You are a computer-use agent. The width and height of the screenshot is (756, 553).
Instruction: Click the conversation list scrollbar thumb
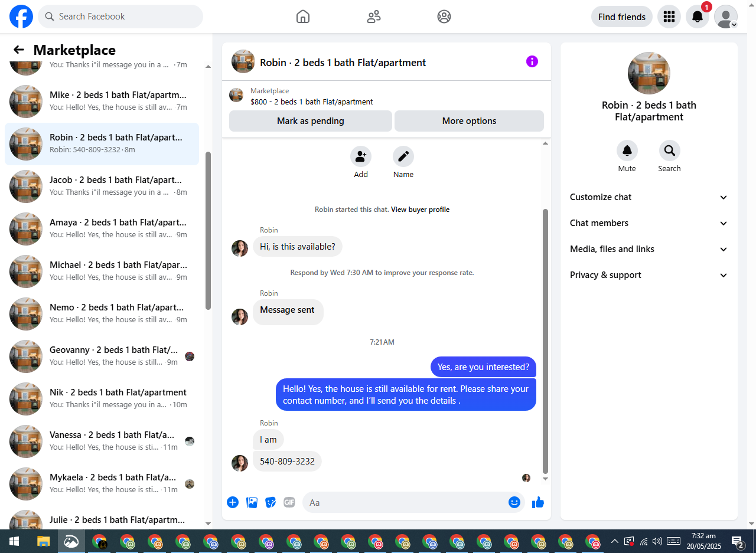(208, 230)
